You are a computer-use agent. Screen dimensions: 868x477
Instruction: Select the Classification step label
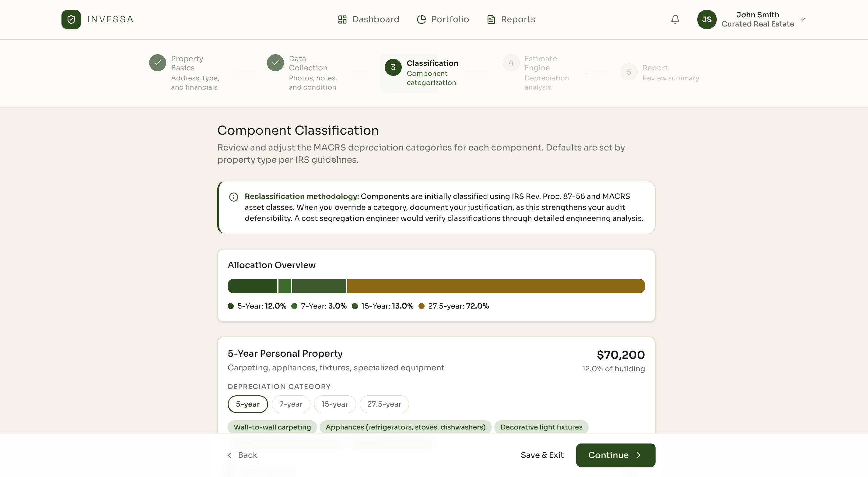pyautogui.click(x=432, y=63)
